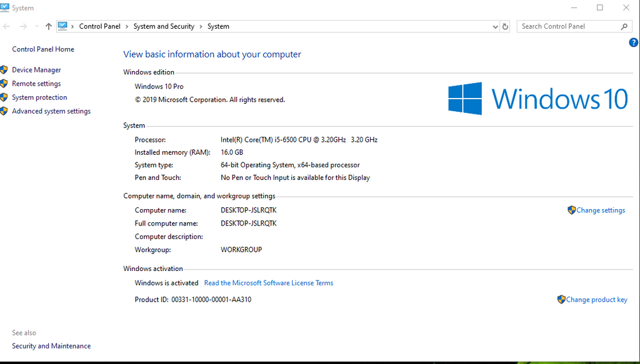Expand the chevron after Control Panel breadcrumb

coord(127,26)
